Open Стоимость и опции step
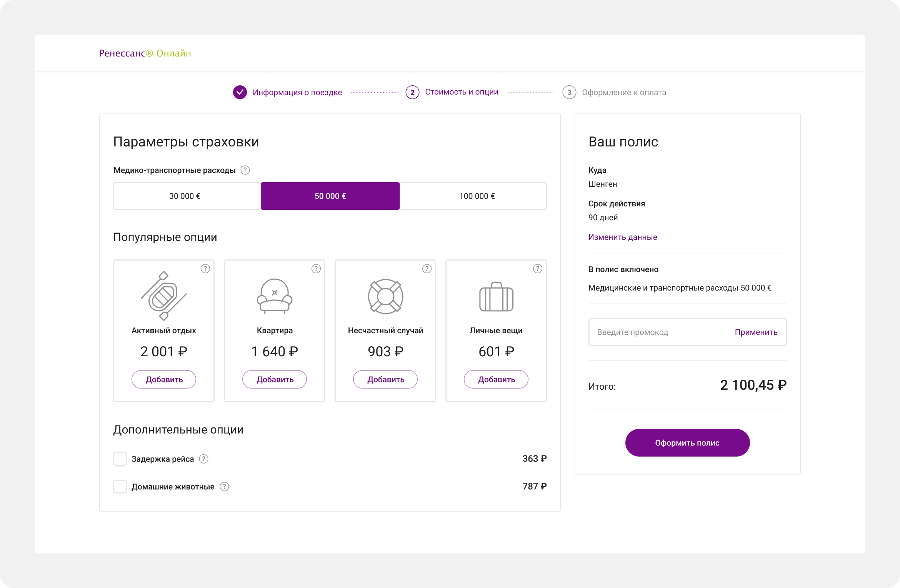Viewport: 900px width, 588px height. (462, 92)
